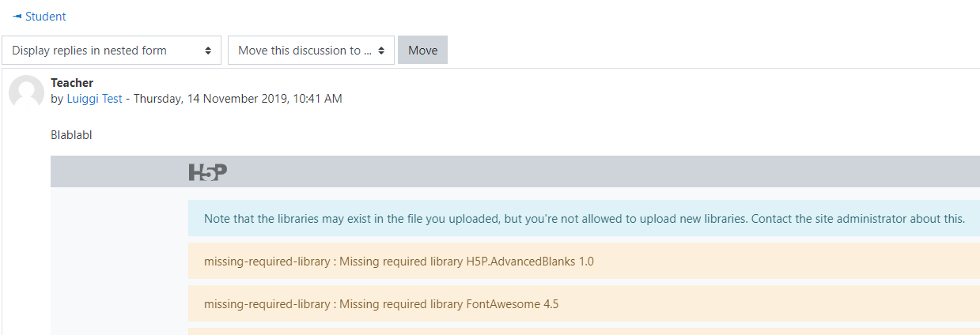Click the gray H5P header bar
Viewport: 980px width, 335px height.
click(515, 171)
